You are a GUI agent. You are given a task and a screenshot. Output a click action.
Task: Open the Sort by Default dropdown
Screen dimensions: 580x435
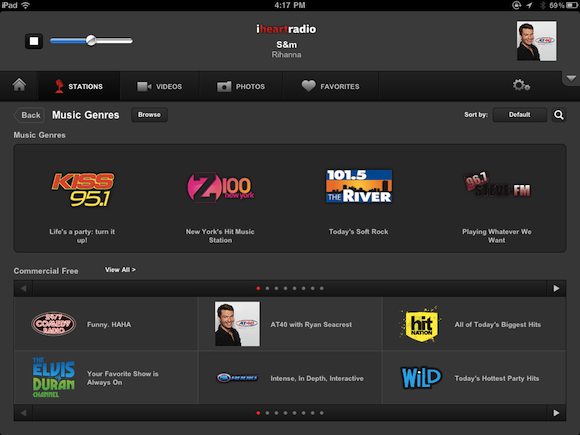[x=519, y=115]
